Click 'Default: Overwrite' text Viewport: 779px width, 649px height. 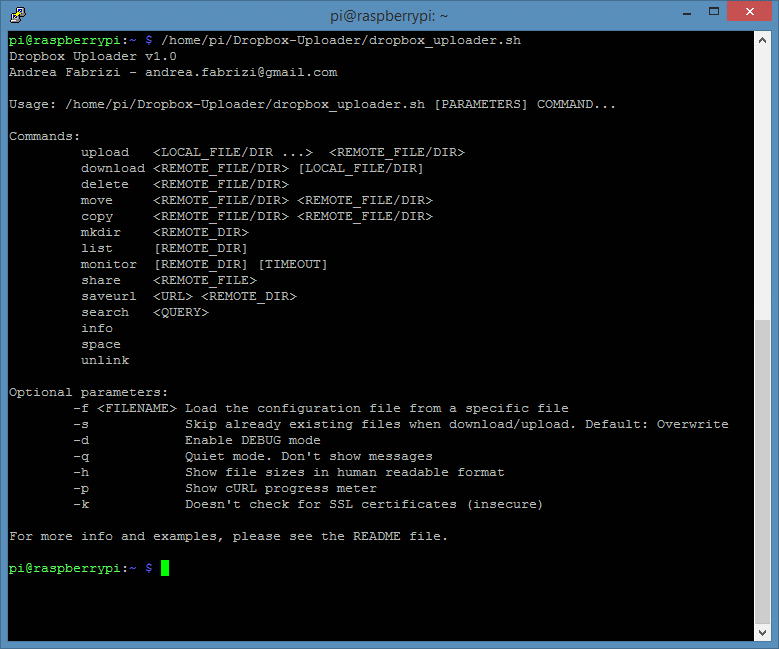pos(657,424)
